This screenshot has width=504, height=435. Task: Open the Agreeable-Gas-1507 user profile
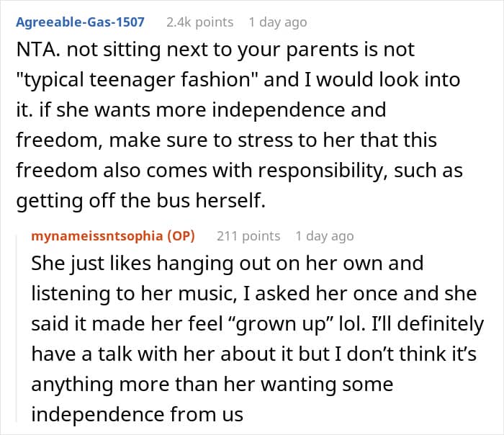[x=80, y=22]
